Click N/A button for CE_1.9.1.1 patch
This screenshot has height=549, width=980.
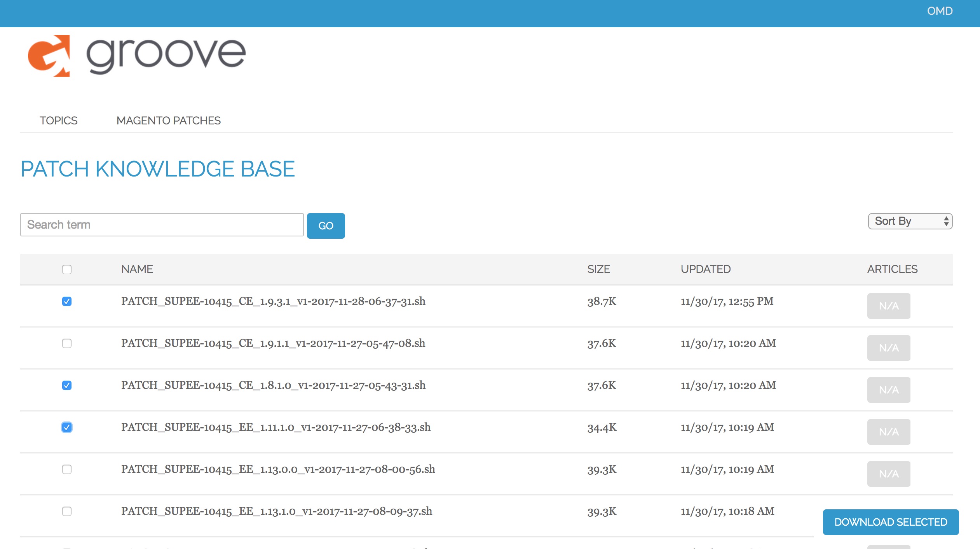point(889,348)
